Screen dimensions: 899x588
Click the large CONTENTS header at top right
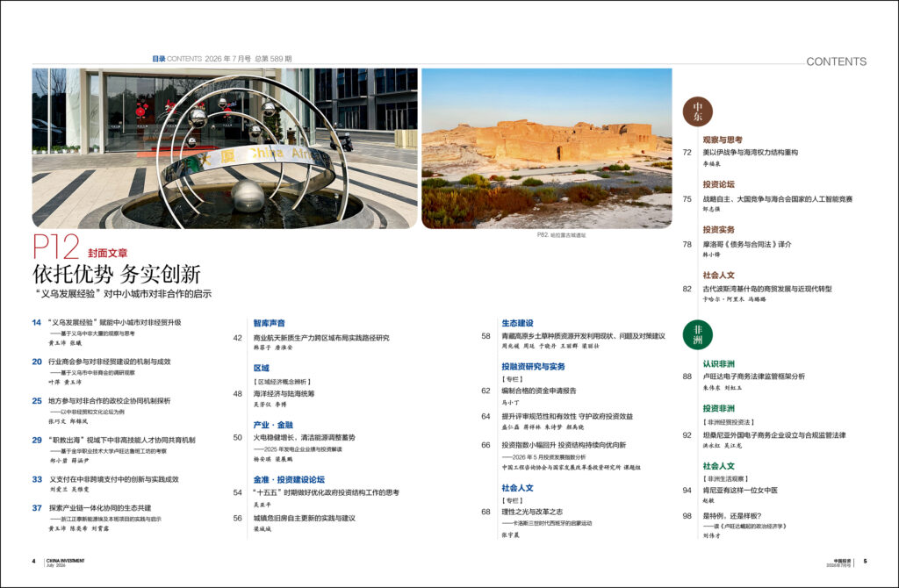tap(836, 61)
